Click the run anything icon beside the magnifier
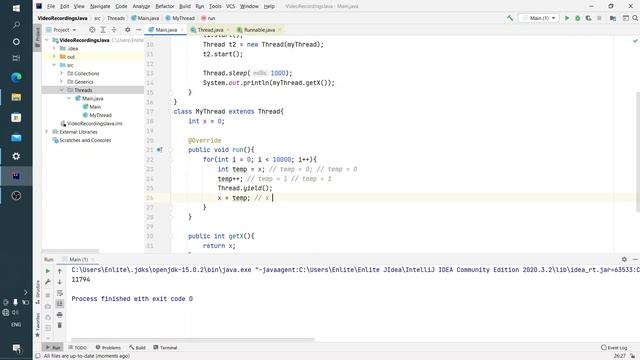Viewport: 640px width, 360px height. (625, 18)
